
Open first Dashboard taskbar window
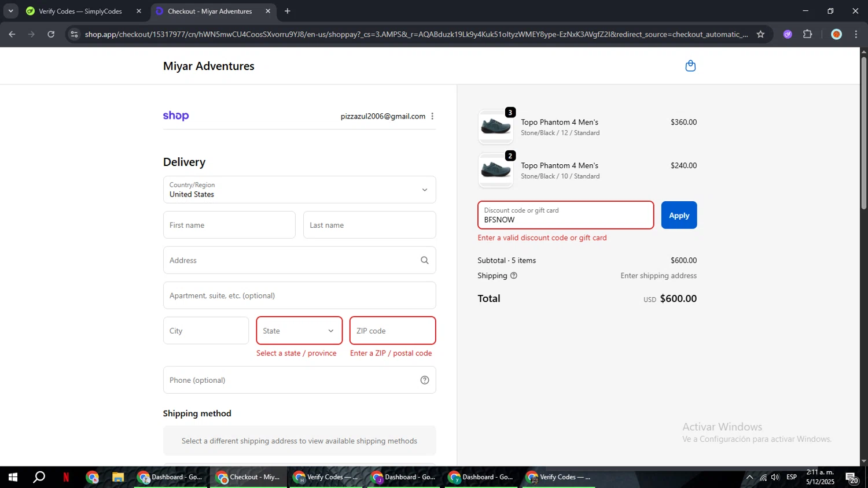click(x=171, y=477)
